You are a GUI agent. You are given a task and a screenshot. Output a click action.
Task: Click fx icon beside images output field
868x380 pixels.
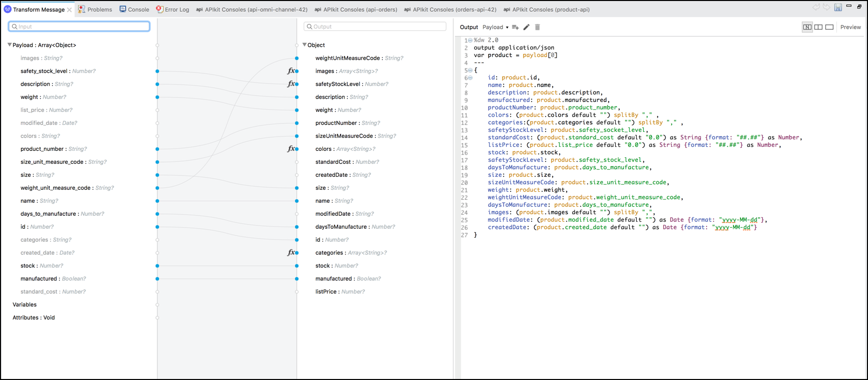point(290,71)
